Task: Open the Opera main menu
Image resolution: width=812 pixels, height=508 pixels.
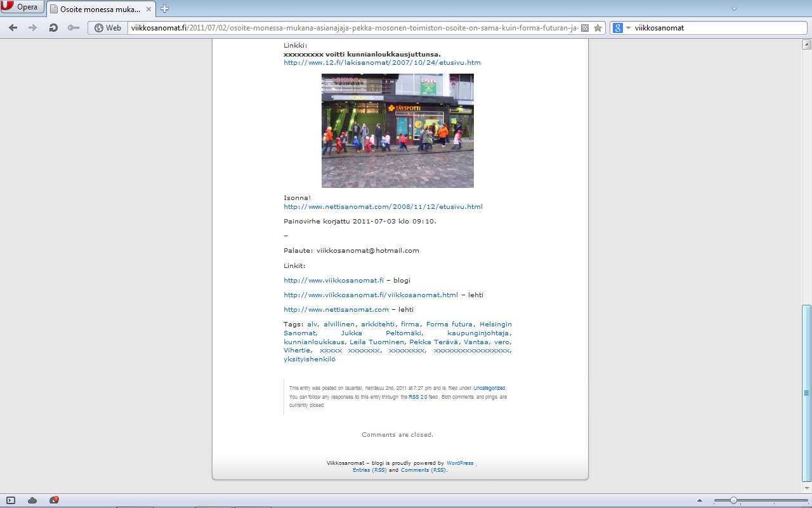Action: 23,8
